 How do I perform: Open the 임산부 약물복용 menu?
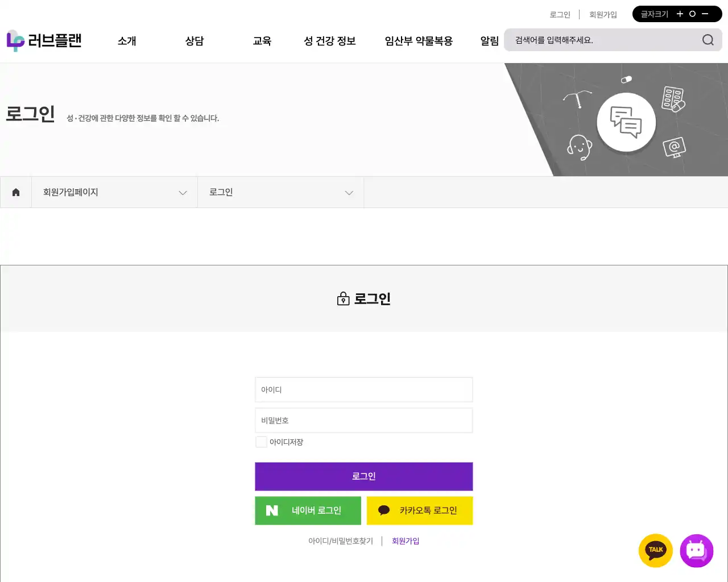tap(419, 41)
